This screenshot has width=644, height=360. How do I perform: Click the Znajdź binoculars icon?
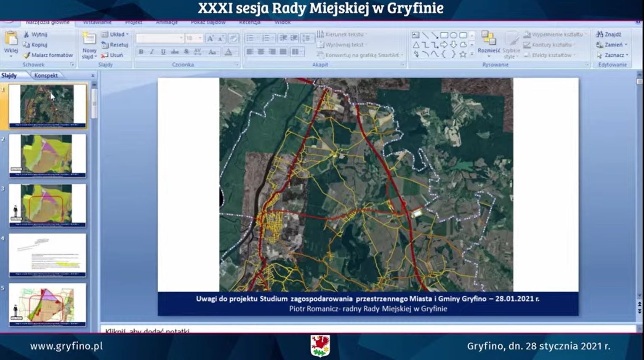(x=599, y=34)
